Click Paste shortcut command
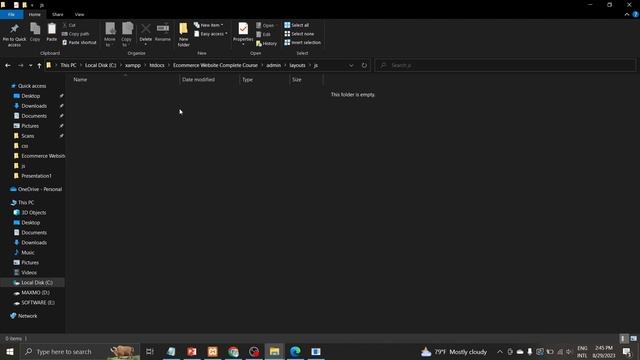This screenshot has height=360, width=640. pyautogui.click(x=79, y=42)
